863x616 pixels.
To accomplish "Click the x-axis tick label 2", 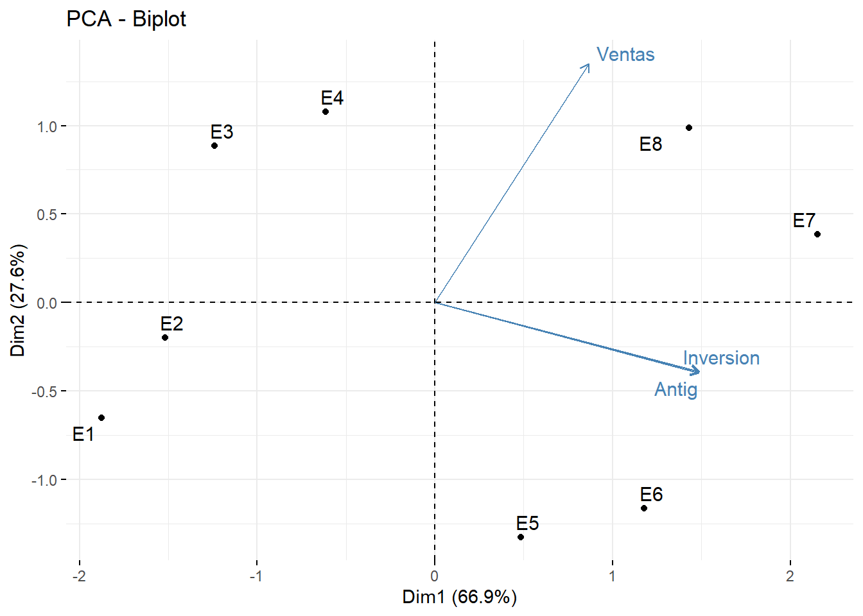I will point(790,576).
